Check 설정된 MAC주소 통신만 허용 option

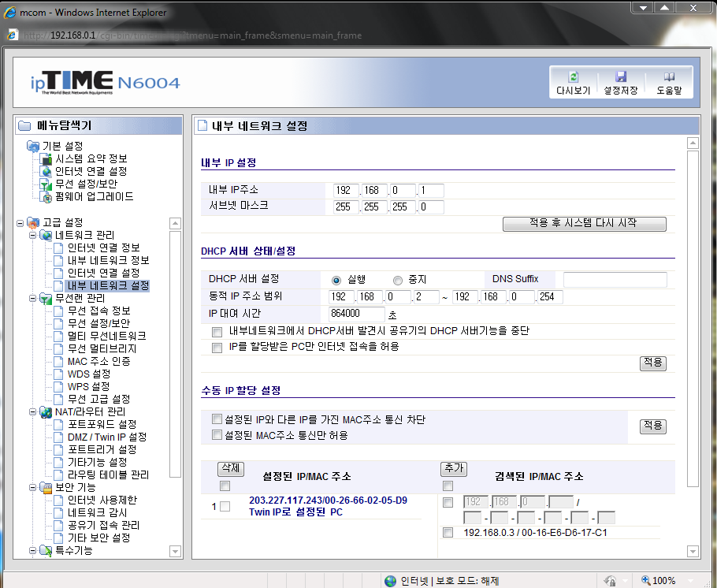tap(217, 435)
